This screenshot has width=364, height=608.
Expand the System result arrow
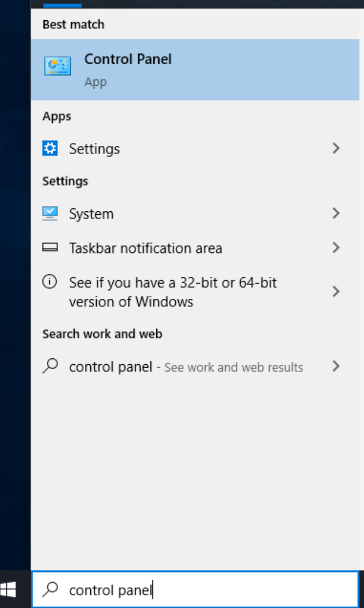(x=336, y=213)
